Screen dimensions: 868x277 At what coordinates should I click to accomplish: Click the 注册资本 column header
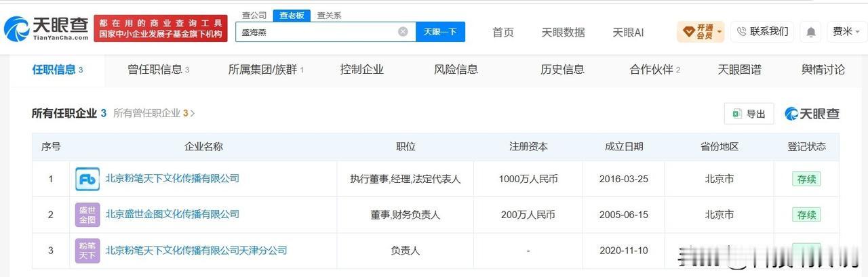coord(528,146)
